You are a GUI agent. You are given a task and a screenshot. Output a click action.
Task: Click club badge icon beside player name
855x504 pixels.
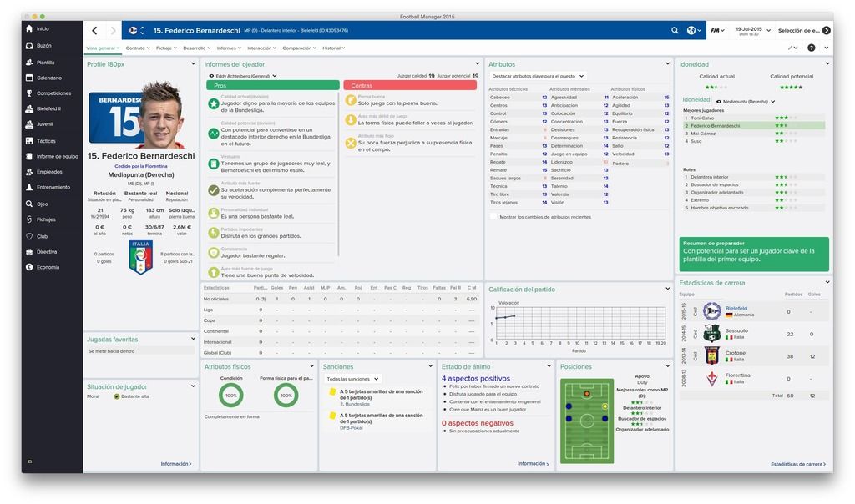(133, 31)
